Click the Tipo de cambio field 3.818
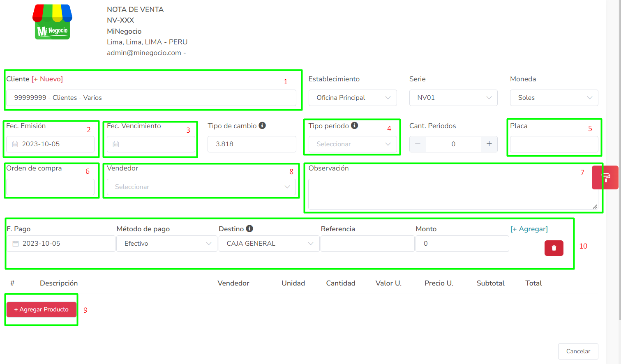 [252, 144]
